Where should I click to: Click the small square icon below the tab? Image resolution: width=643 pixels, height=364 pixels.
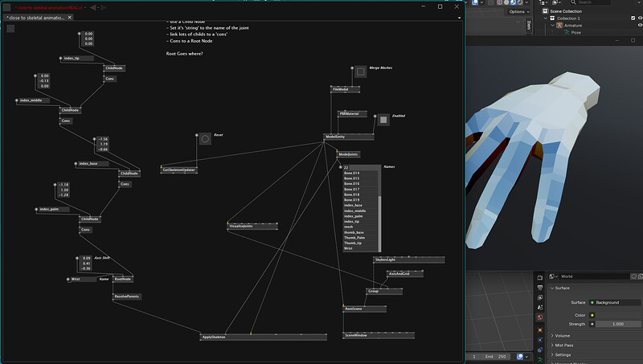coord(10,28)
